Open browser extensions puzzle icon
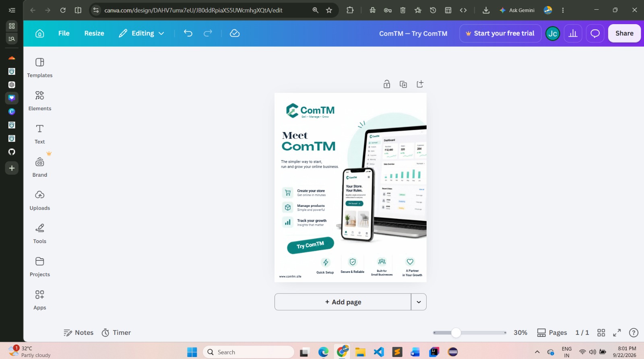 (350, 10)
